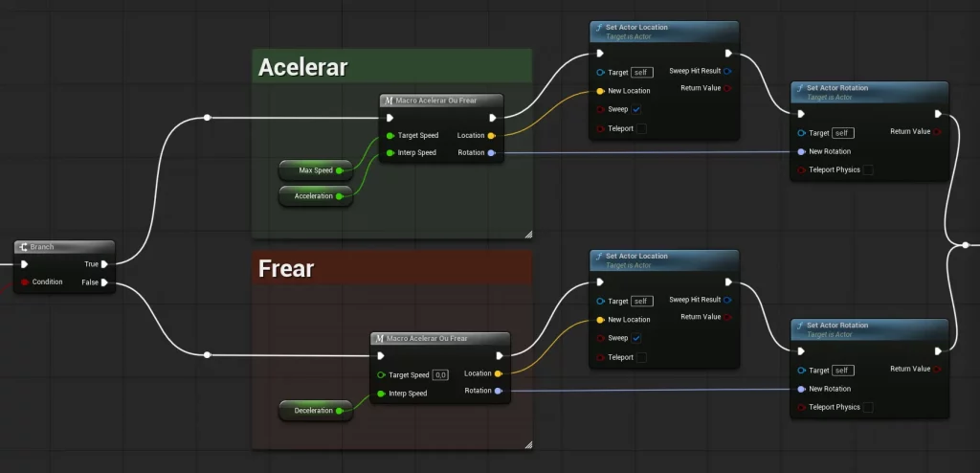Click Location output pin of Acelerar macro node

click(x=491, y=136)
